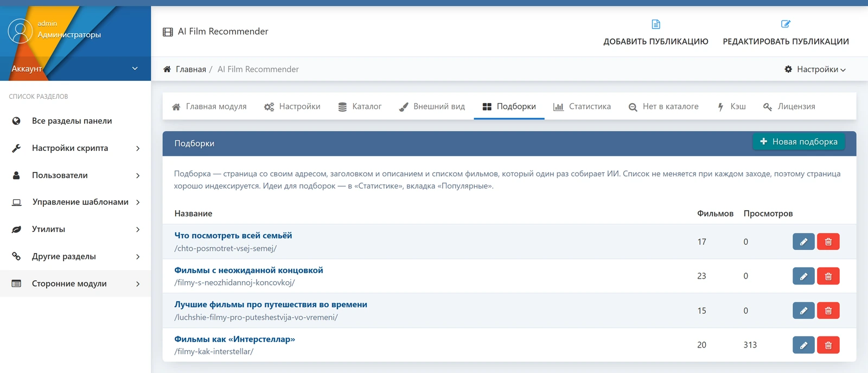
Task: Click the laptop icon for Управление шаблонами
Action: [17, 202]
